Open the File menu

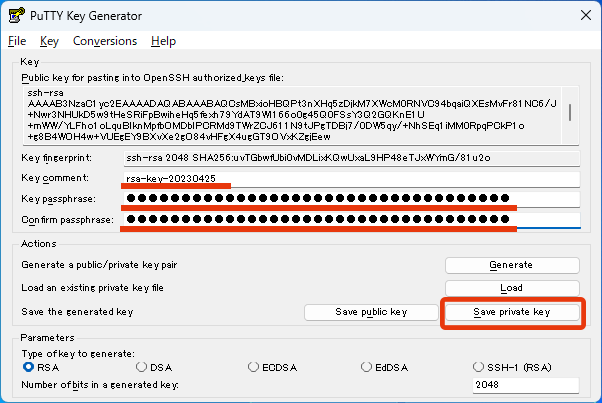coord(17,41)
